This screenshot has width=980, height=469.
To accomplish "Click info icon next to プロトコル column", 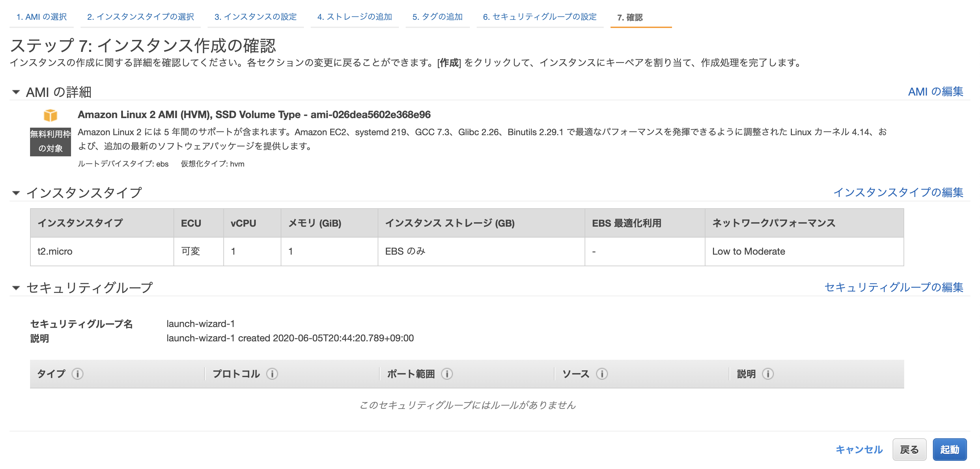I will pos(272,374).
